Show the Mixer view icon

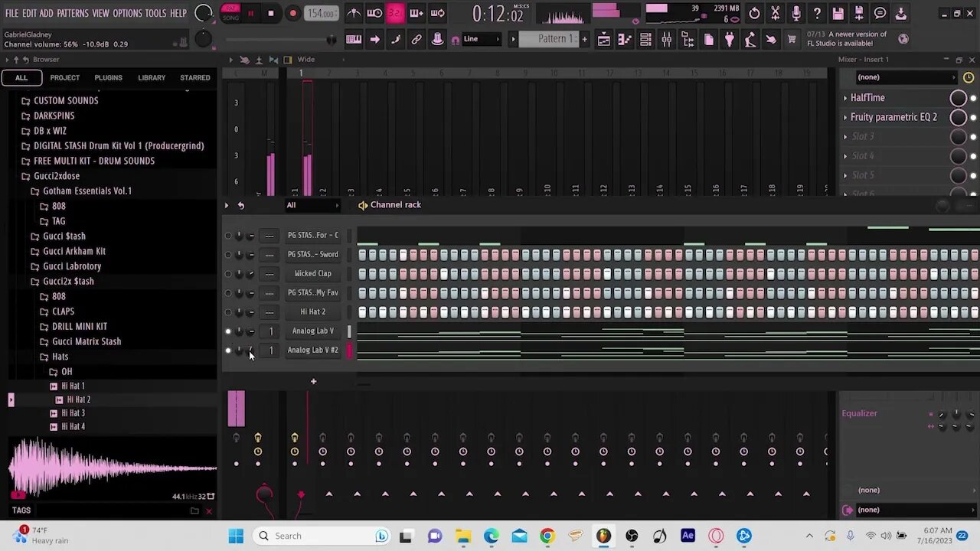(666, 39)
